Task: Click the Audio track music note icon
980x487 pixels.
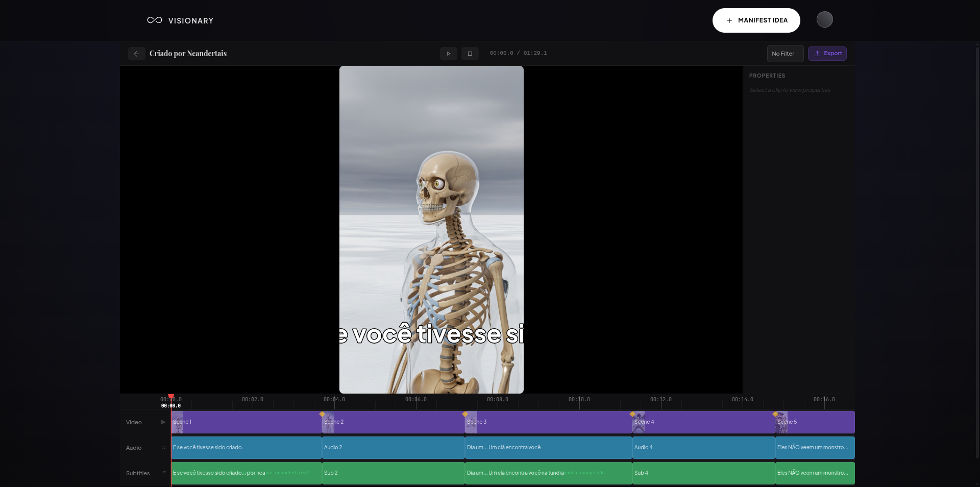Action: click(x=164, y=448)
